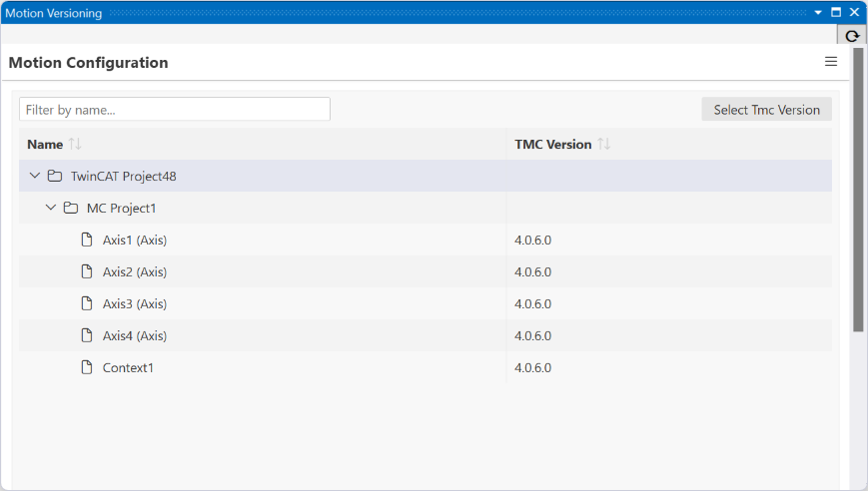The image size is (868, 491).
Task: Click the vertical scrollbar thumb
Action: [x=858, y=190]
